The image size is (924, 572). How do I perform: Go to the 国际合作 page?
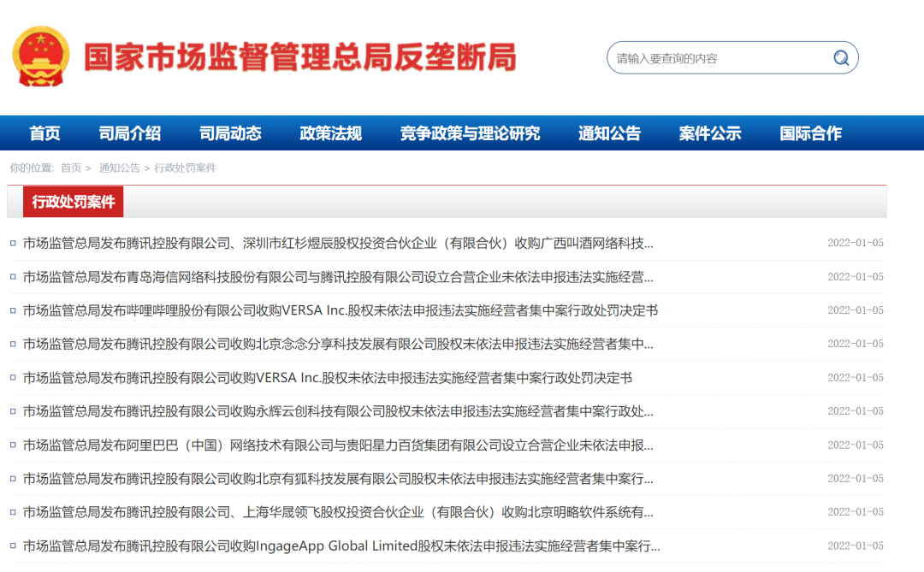tap(811, 133)
